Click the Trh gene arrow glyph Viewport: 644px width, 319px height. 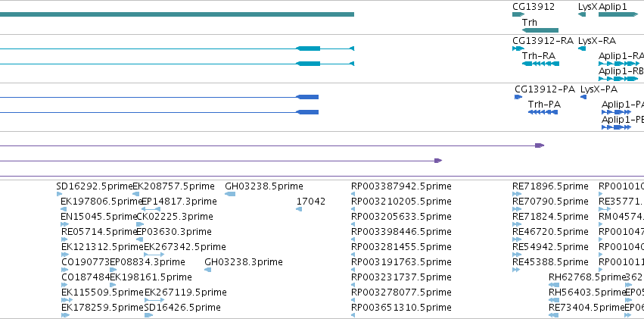click(540, 30)
